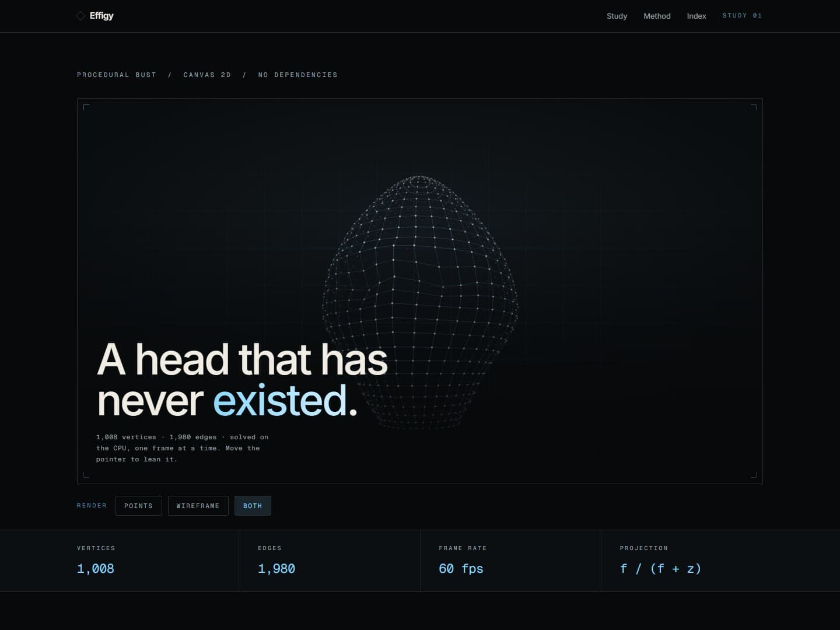Click the Frame Rate value 60 fps
The width and height of the screenshot is (840, 630).
[x=461, y=569]
